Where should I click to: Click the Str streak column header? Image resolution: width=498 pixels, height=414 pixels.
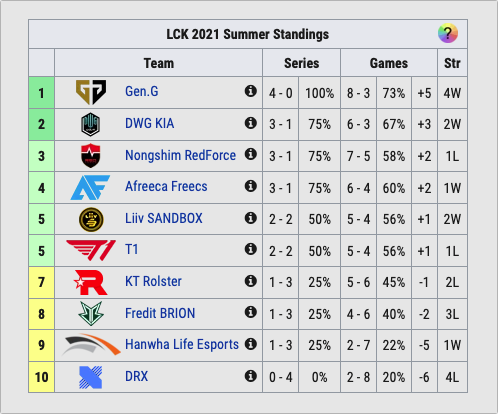[452, 63]
